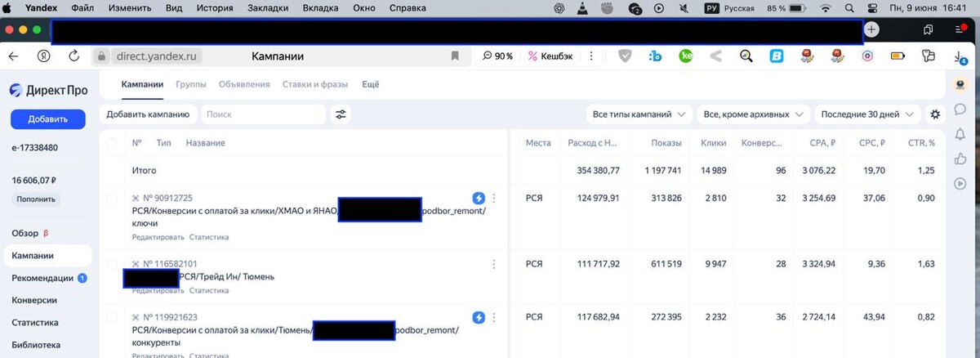Switch to the 'Ставки и фразы' tab

pyautogui.click(x=315, y=84)
